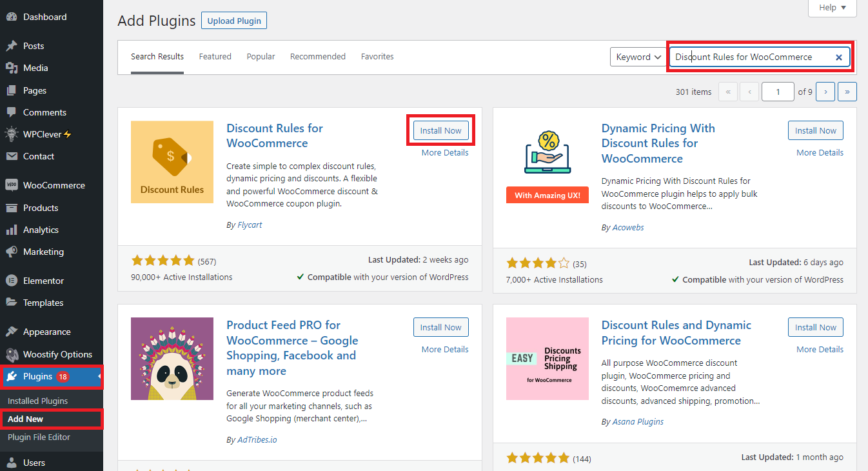Click "90,000+ Active Installations" text
Image resolution: width=868 pixels, height=471 pixels.
click(x=182, y=277)
